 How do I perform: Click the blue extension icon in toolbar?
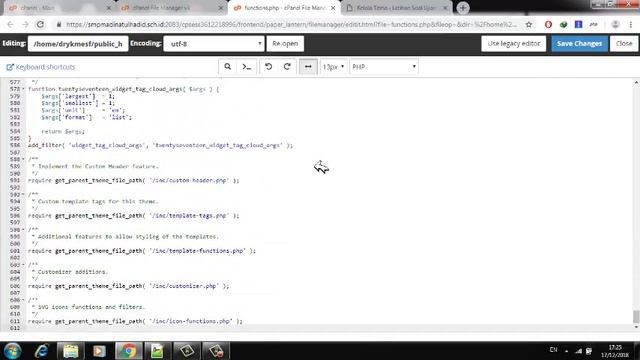578,25
